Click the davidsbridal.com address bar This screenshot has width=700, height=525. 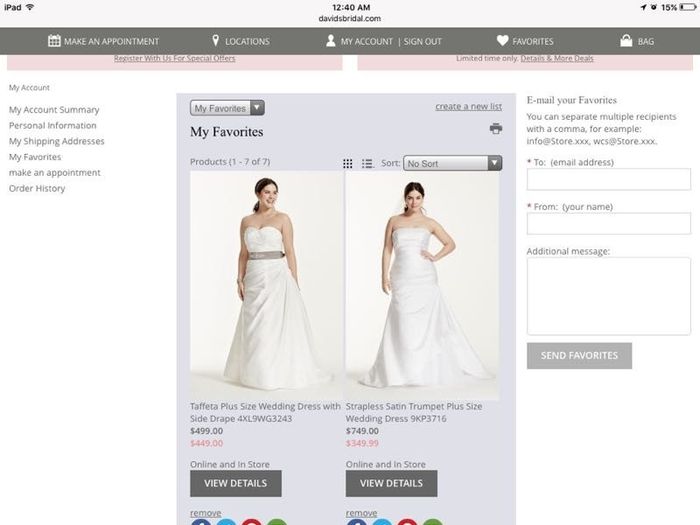point(350,19)
